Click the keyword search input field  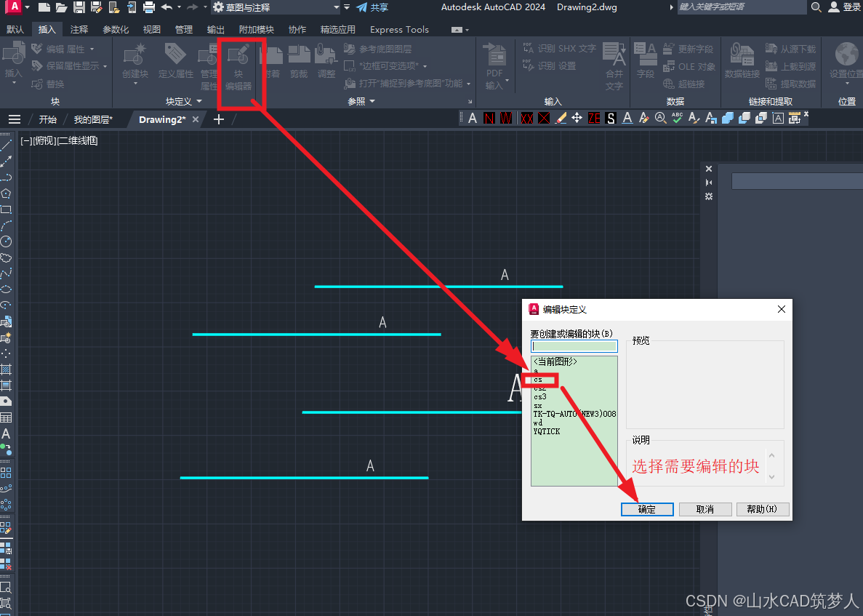(x=742, y=7)
